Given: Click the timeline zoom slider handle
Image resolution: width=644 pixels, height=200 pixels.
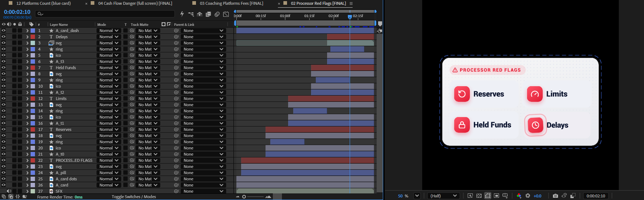Looking at the screenshot, I should coord(244,197).
